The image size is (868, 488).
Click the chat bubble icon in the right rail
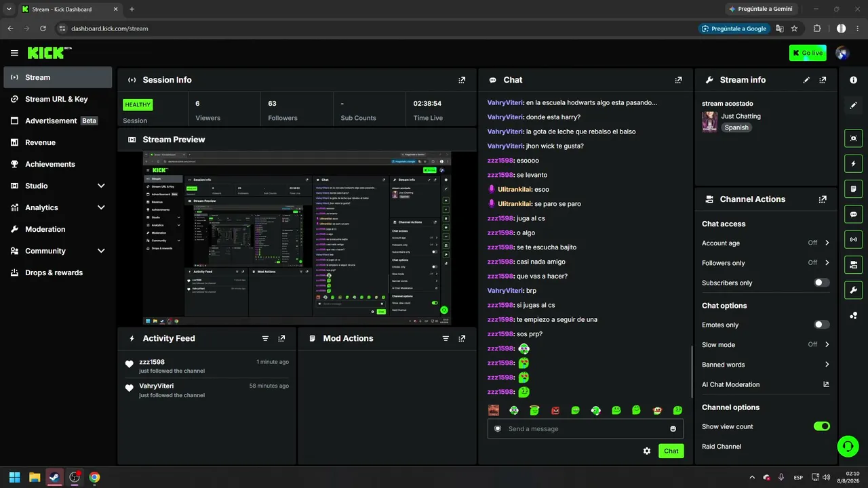(853, 214)
